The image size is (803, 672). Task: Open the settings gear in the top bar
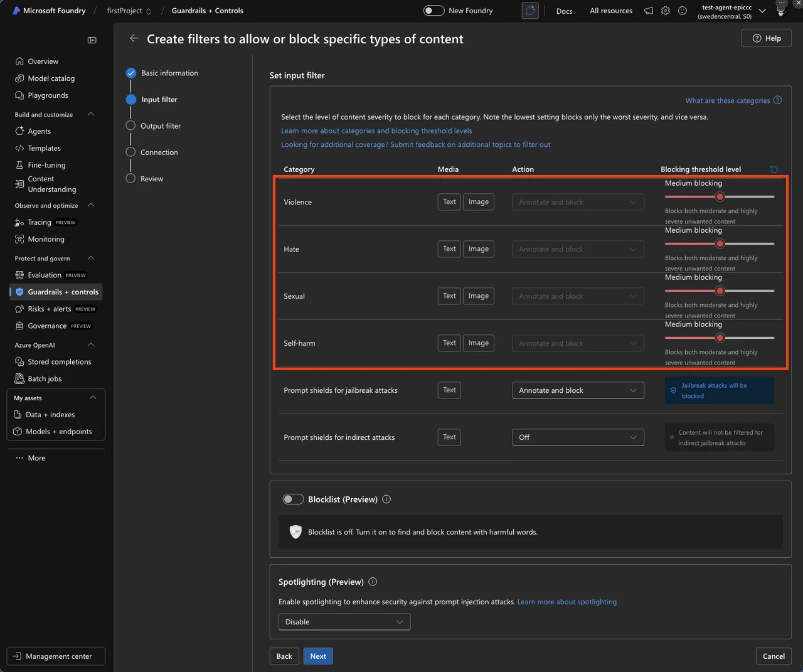click(x=666, y=11)
